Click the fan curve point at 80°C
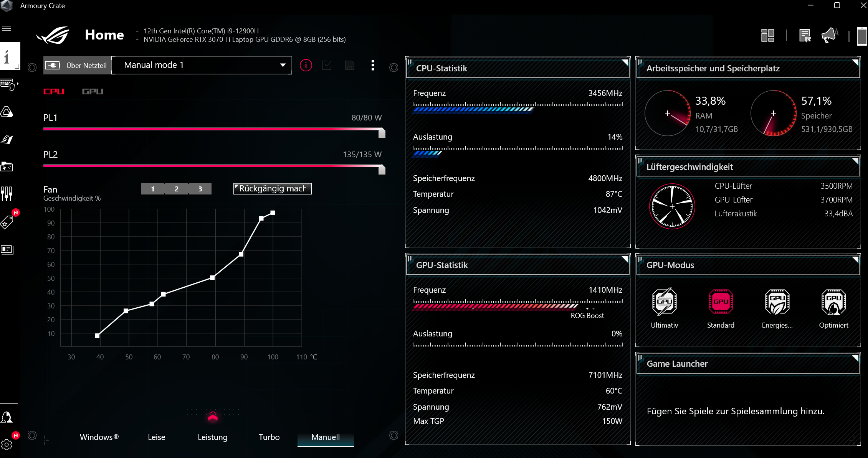The height and width of the screenshot is (458, 868). tap(212, 278)
